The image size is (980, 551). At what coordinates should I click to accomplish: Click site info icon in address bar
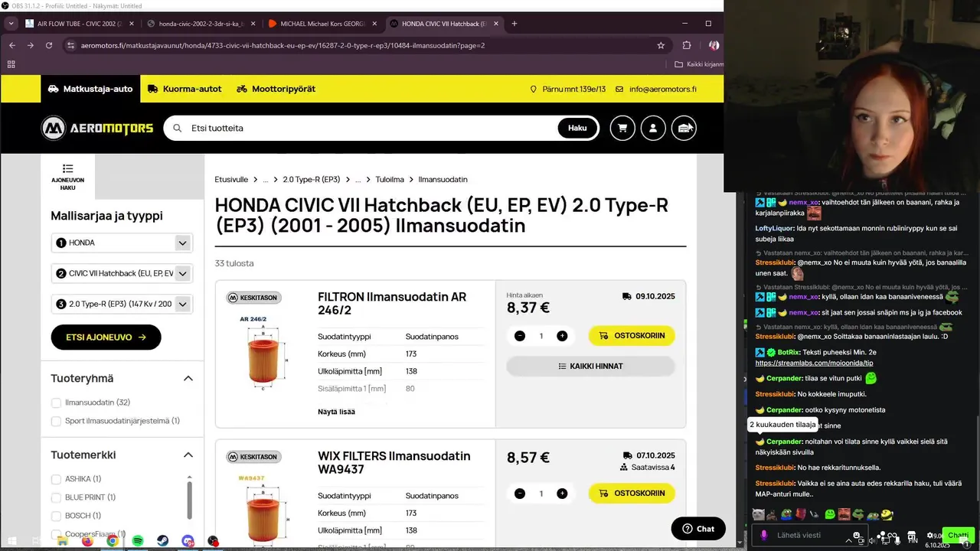pos(70,45)
